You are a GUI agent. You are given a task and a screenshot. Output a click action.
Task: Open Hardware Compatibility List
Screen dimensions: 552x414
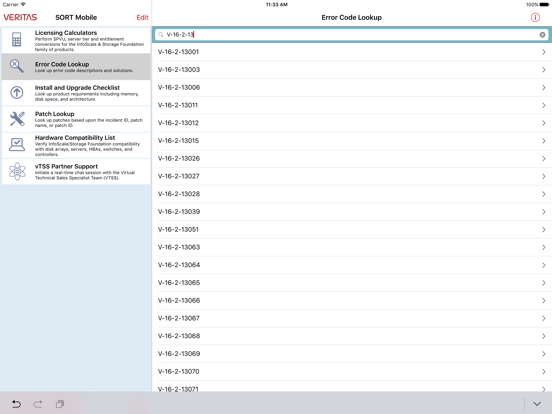click(x=76, y=145)
